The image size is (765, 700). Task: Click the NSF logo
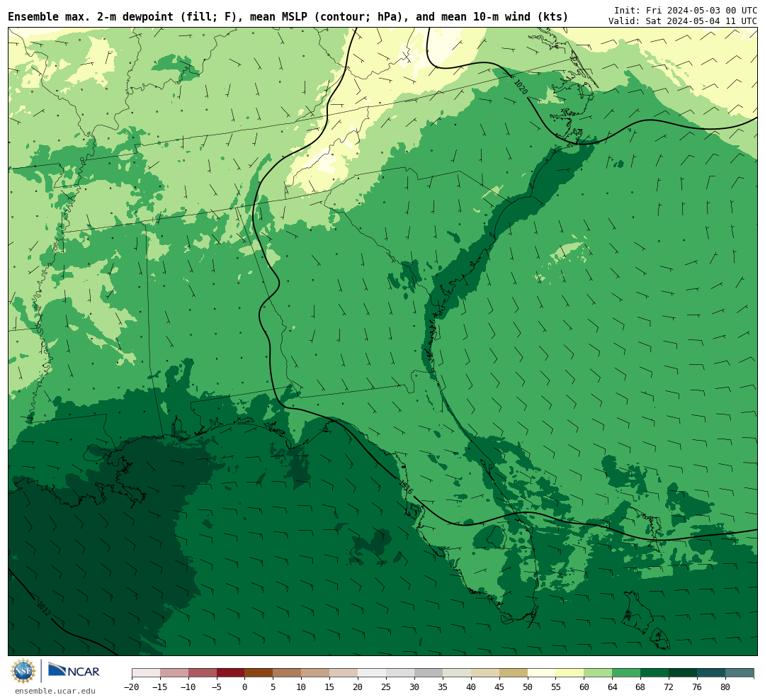coord(23,671)
